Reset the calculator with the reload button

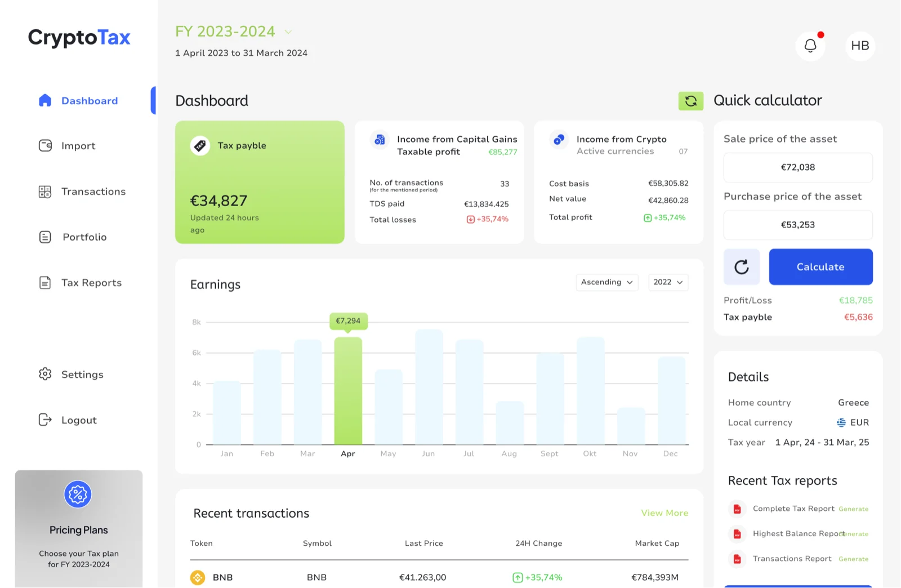click(742, 267)
